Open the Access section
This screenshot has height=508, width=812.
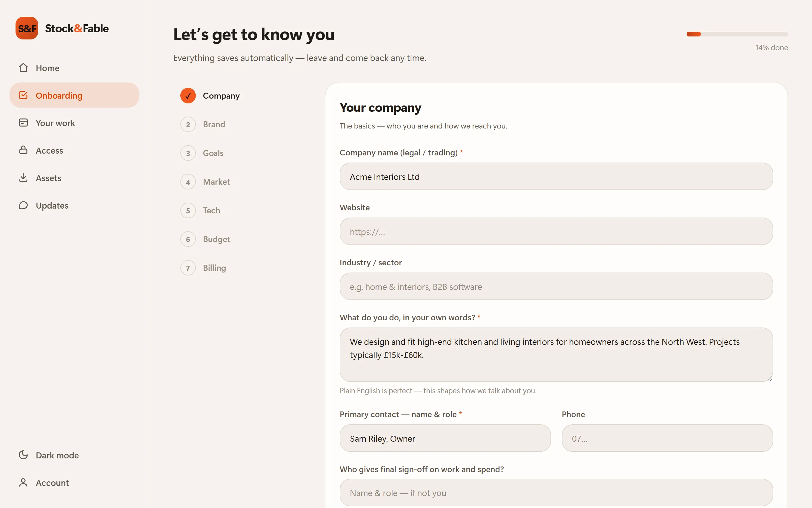(74, 150)
